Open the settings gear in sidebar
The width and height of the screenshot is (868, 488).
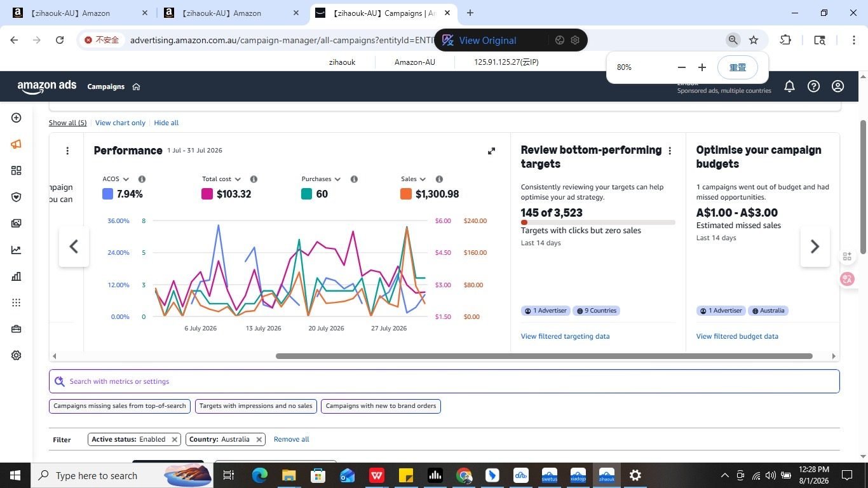pos(17,355)
